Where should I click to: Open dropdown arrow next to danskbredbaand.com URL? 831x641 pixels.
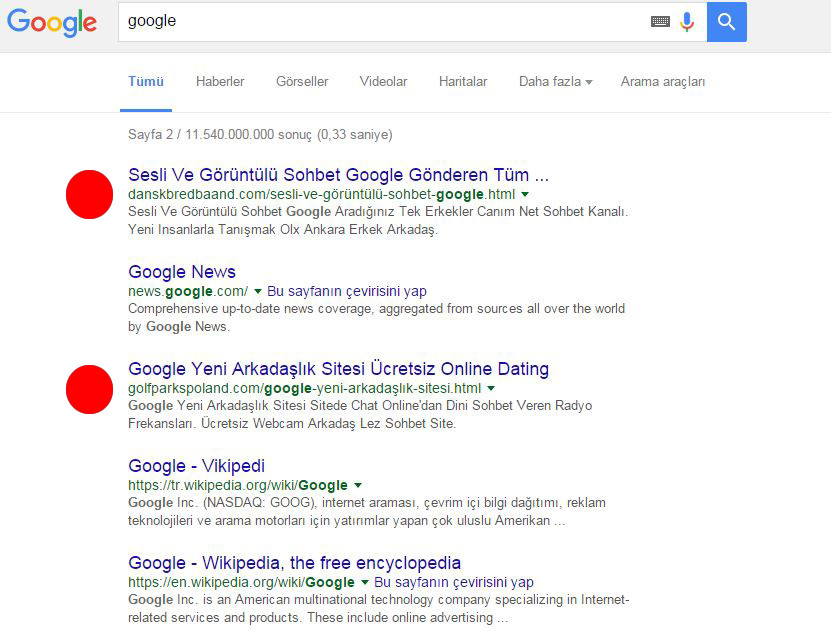click(525, 194)
